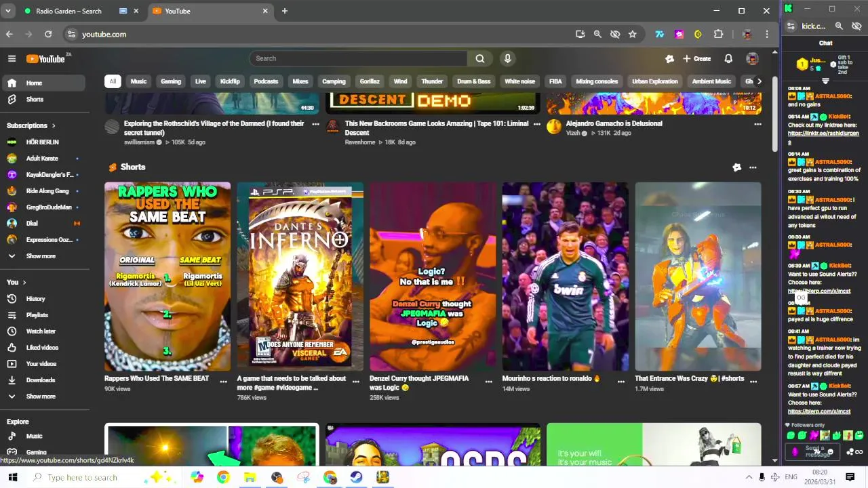Open Watch later in sidebar
The width and height of the screenshot is (868, 488).
coord(44,331)
